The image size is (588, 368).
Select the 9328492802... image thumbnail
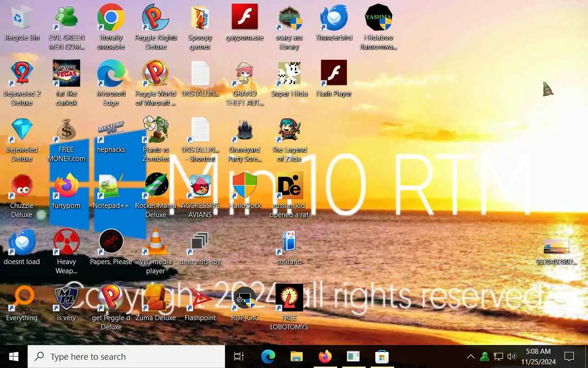[556, 247]
